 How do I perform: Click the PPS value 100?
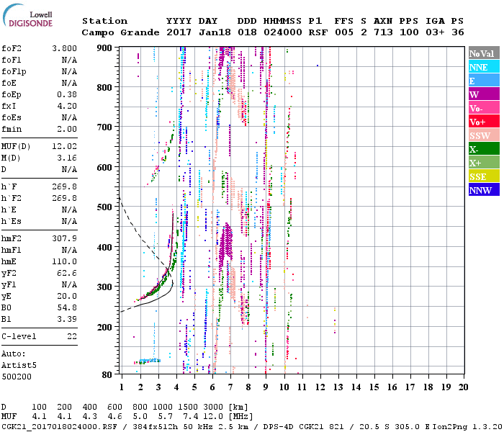click(x=409, y=32)
